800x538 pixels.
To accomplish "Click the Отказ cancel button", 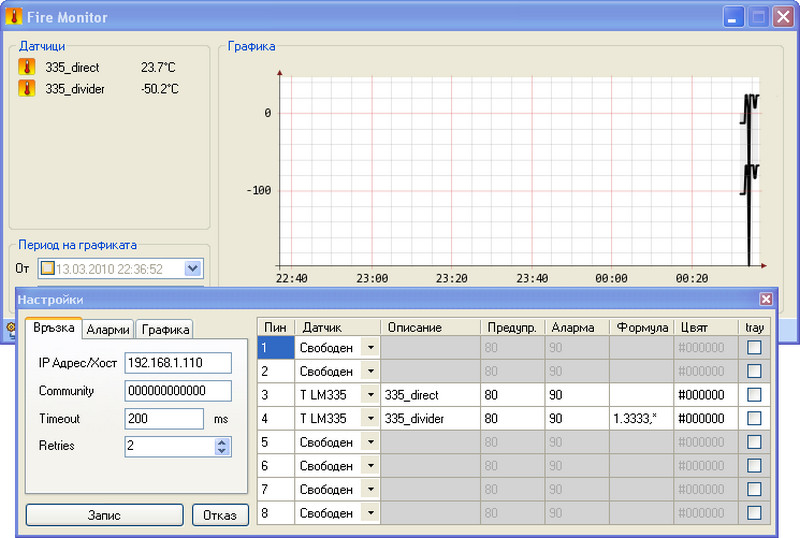I will (220, 515).
